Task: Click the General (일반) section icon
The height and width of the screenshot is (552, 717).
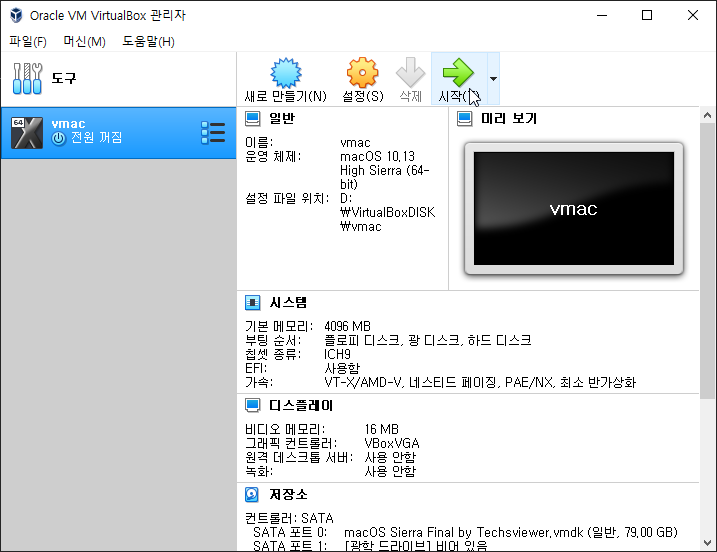Action: [252, 118]
